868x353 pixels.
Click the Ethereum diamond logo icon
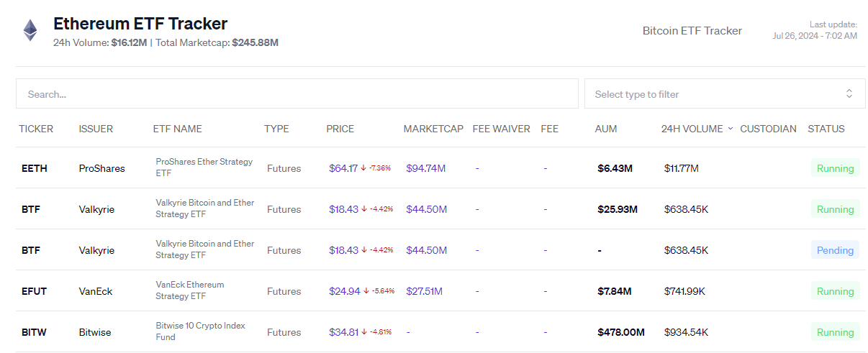(30, 30)
